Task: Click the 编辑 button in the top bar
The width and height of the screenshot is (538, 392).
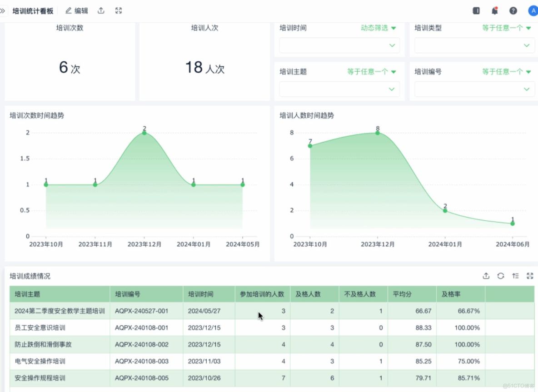Action: point(76,10)
